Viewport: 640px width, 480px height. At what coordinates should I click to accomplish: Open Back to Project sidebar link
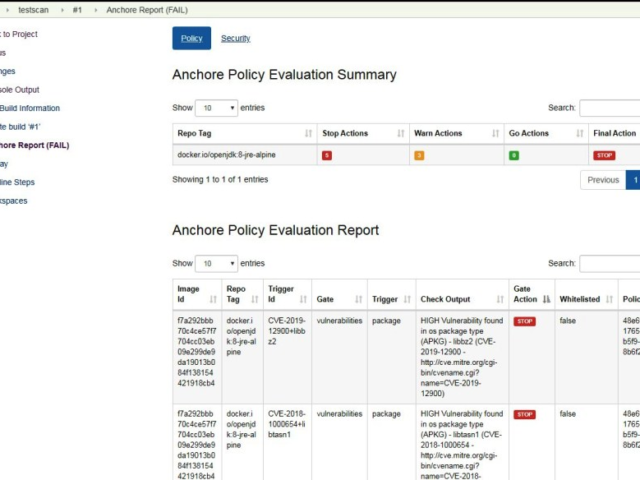19,34
